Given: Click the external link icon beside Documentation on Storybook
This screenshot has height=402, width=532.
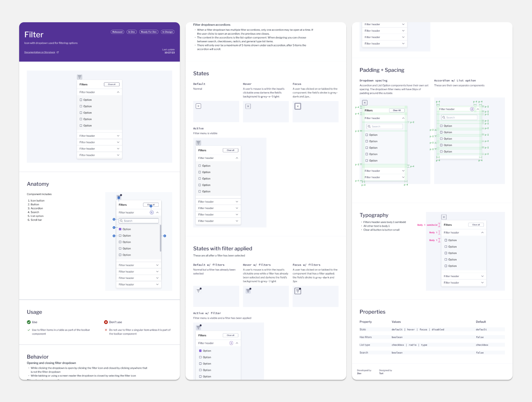Looking at the screenshot, I should 58,52.
